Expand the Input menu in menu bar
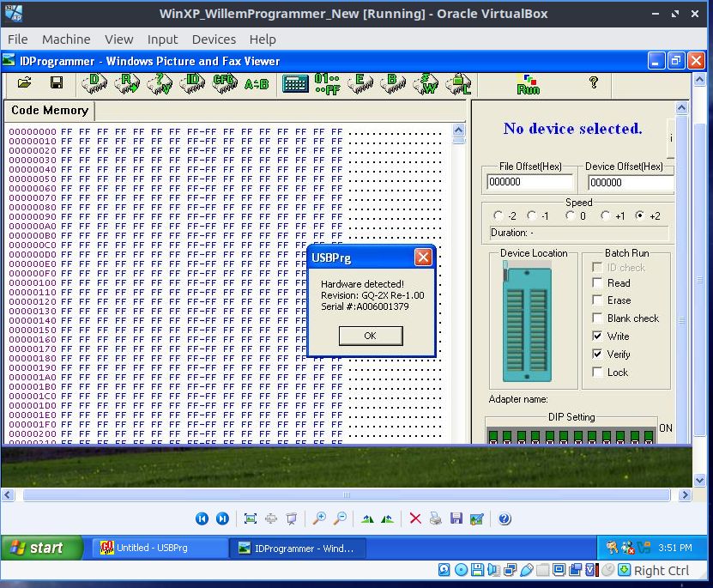 click(x=162, y=39)
